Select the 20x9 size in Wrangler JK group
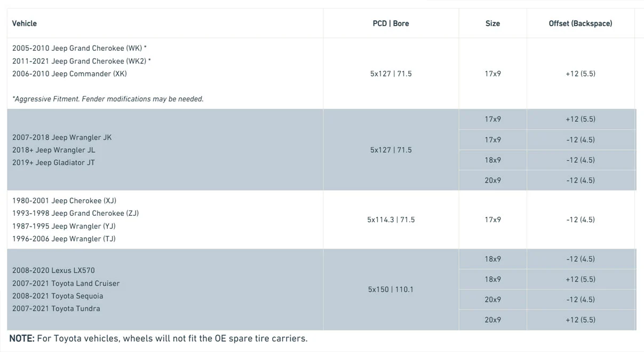 click(492, 181)
